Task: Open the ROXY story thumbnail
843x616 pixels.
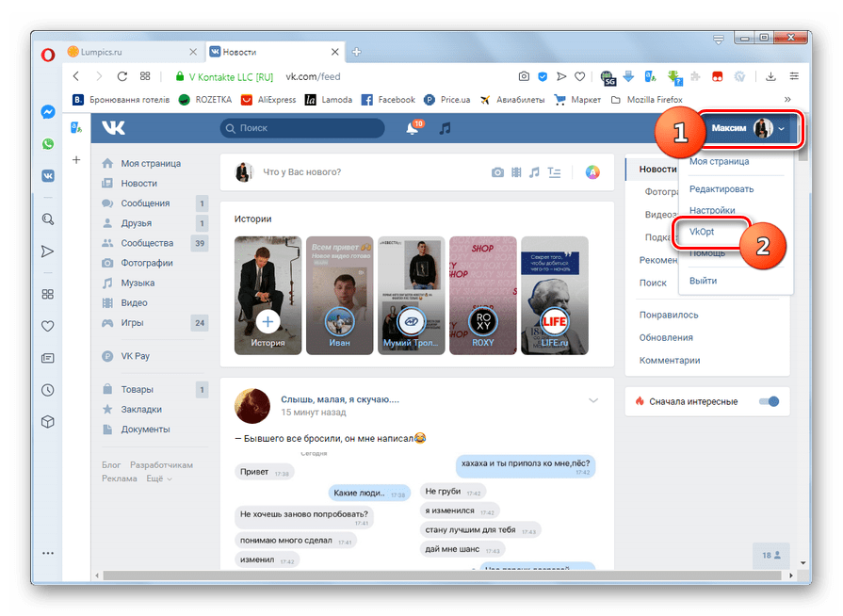Action: coord(484,295)
